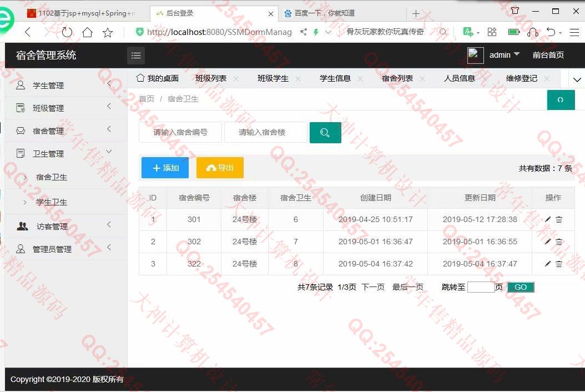Click the 首页 breadcrumb link
585x392 pixels.
tap(147, 99)
